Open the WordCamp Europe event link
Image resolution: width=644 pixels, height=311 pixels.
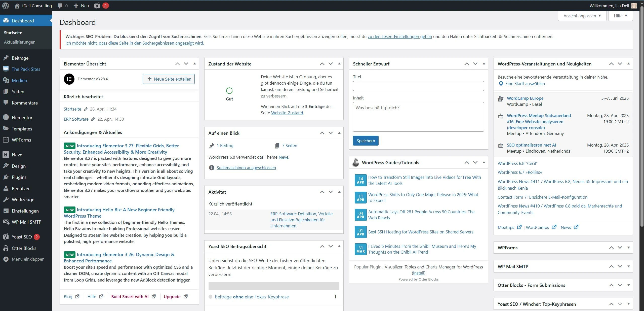pyautogui.click(x=525, y=98)
